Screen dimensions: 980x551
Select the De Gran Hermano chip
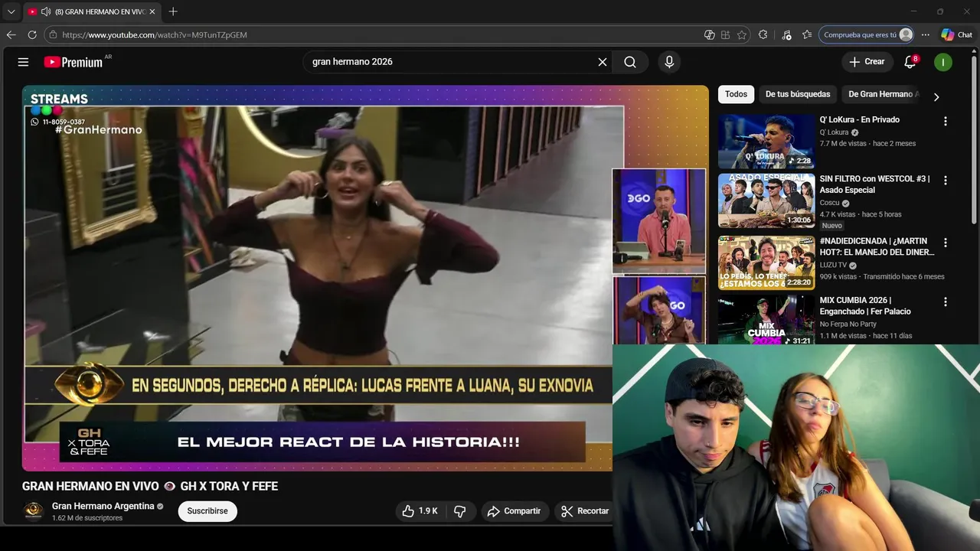coord(881,94)
